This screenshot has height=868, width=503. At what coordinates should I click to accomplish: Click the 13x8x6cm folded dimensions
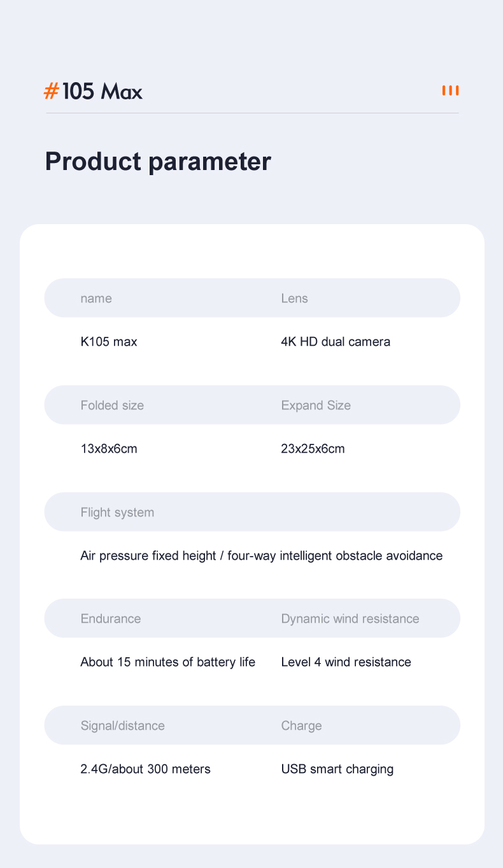(x=109, y=449)
